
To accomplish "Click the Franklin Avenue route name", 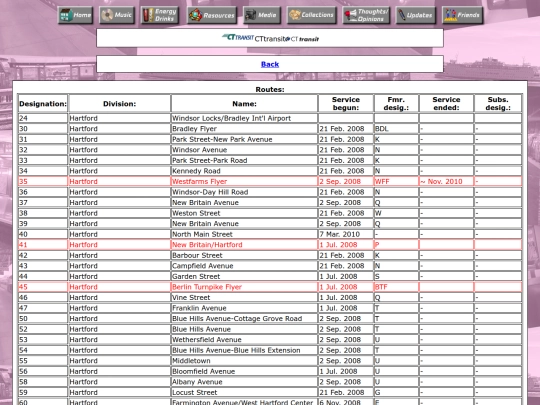I will (199, 308).
